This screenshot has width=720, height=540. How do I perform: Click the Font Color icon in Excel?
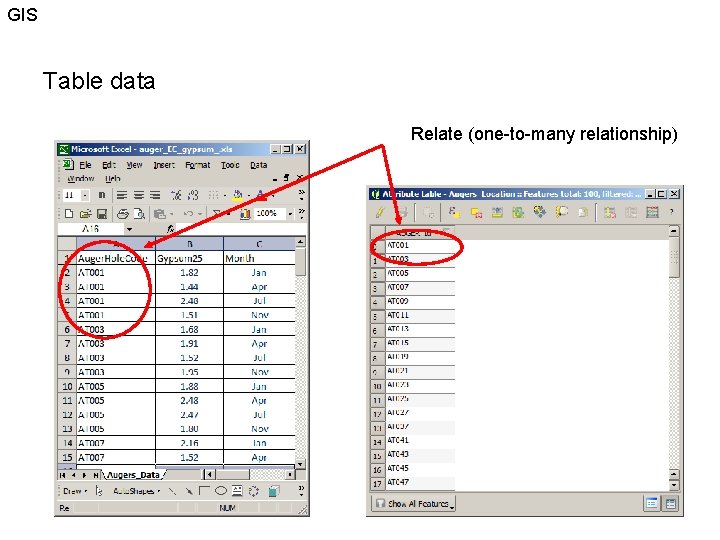260,195
